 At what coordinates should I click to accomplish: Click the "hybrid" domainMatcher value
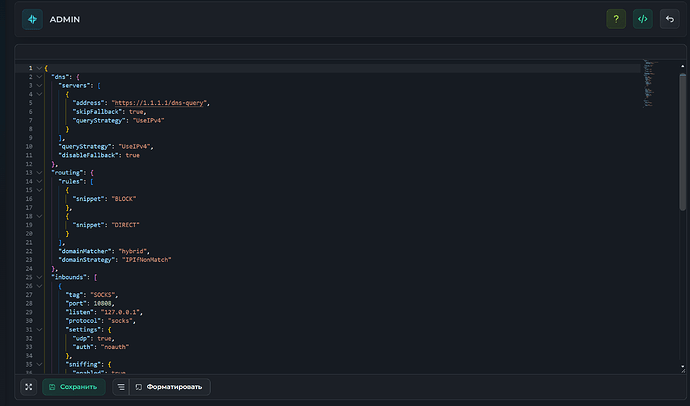[132, 251]
